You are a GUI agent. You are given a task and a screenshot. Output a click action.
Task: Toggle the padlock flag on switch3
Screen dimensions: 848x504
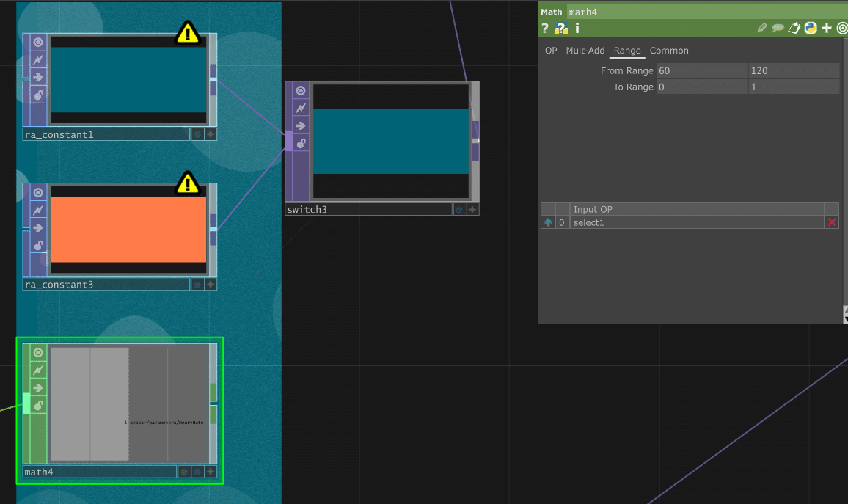[301, 143]
